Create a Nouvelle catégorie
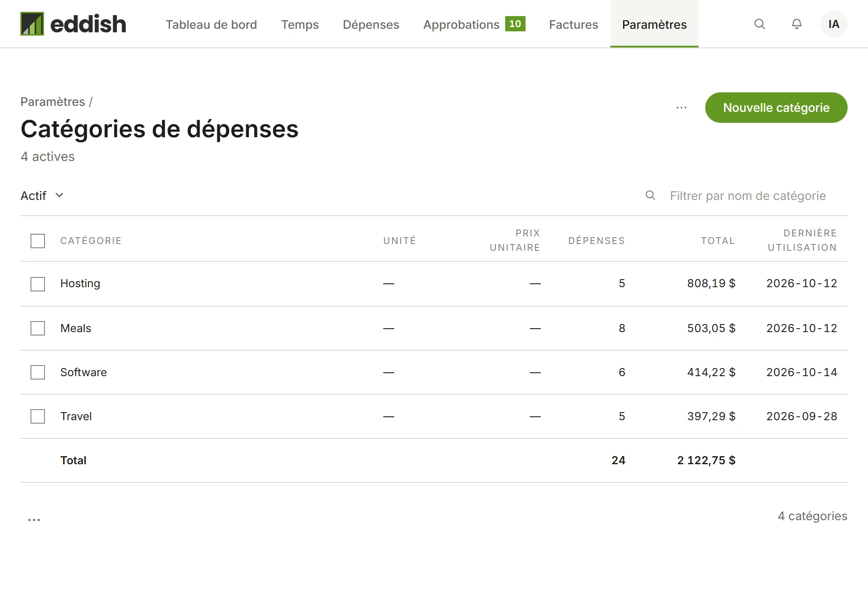Viewport: 868px width, 593px height. coord(776,108)
